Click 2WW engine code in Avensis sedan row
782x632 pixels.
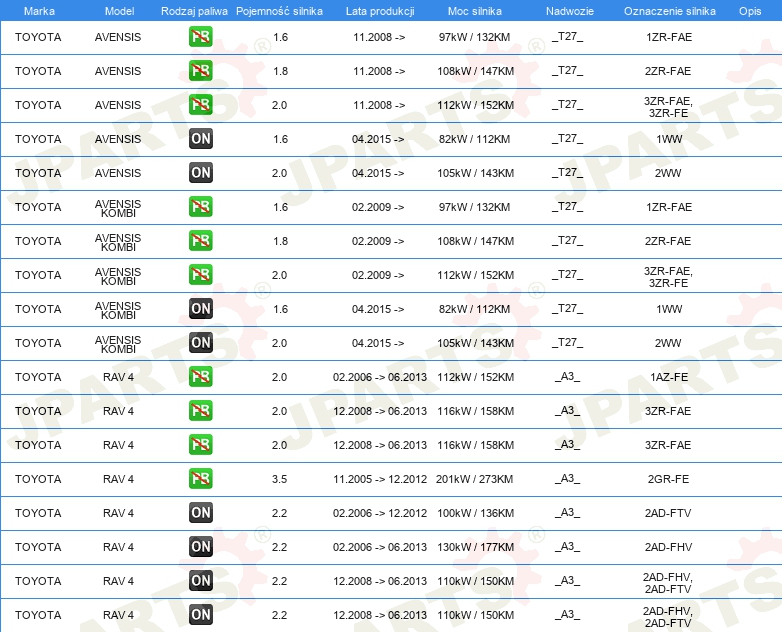[668, 173]
